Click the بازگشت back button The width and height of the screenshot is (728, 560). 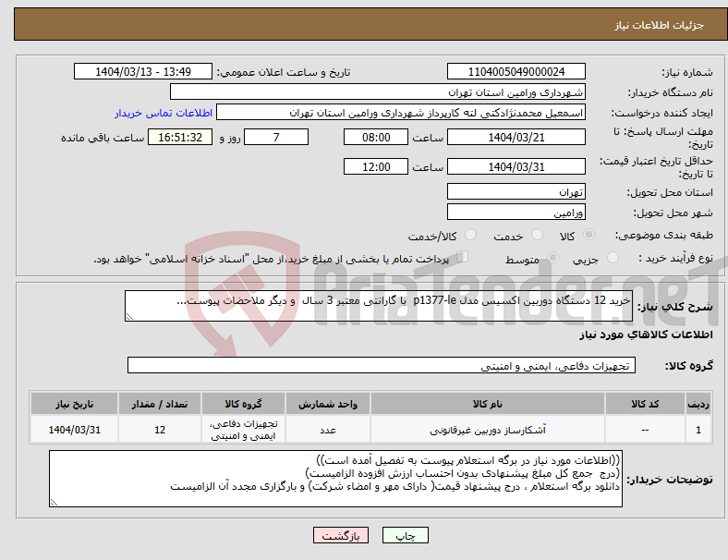(x=341, y=535)
